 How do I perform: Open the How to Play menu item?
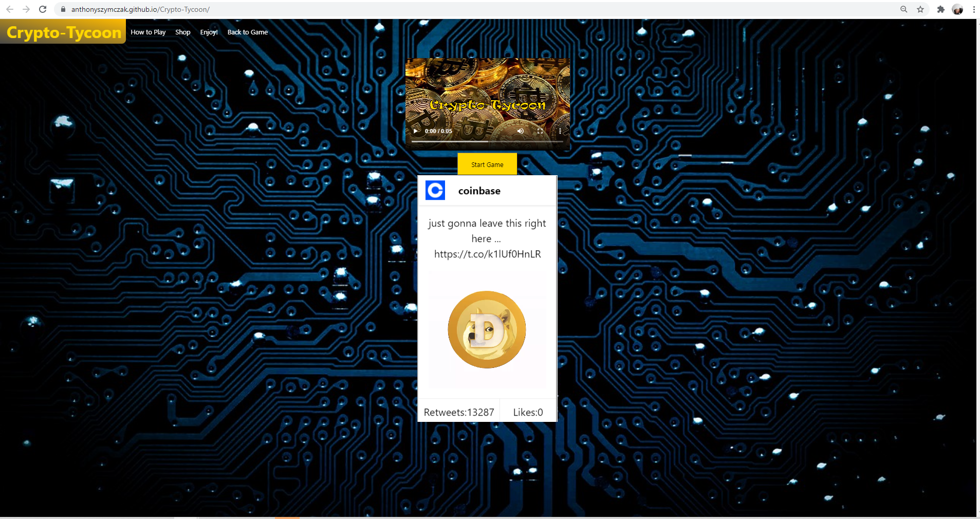click(148, 32)
